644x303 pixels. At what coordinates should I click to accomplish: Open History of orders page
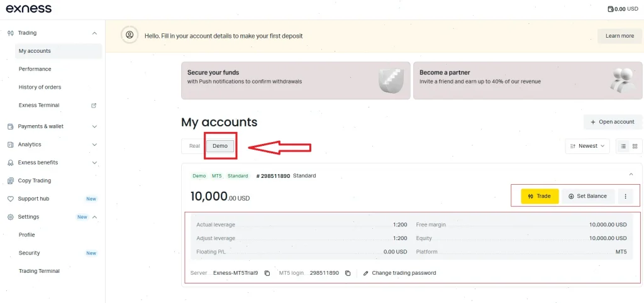(x=40, y=87)
